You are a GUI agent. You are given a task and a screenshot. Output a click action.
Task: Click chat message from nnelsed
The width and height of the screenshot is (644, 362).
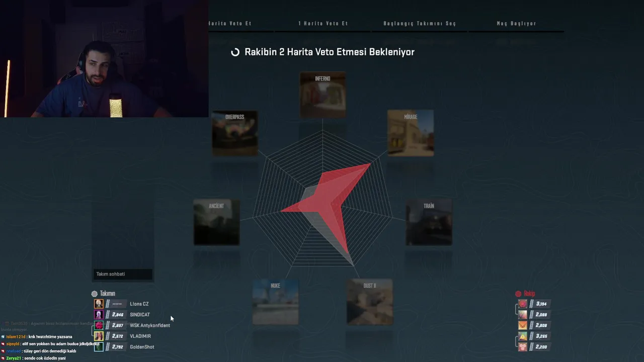pyautogui.click(x=39, y=351)
